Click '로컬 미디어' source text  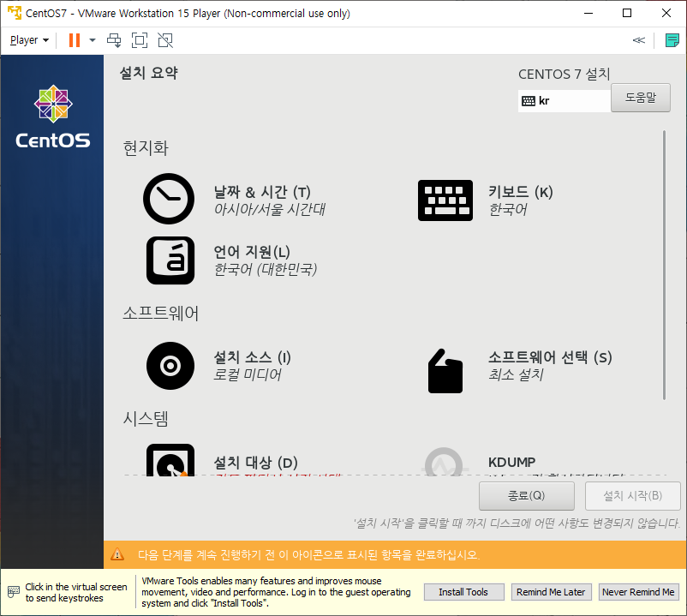point(247,374)
